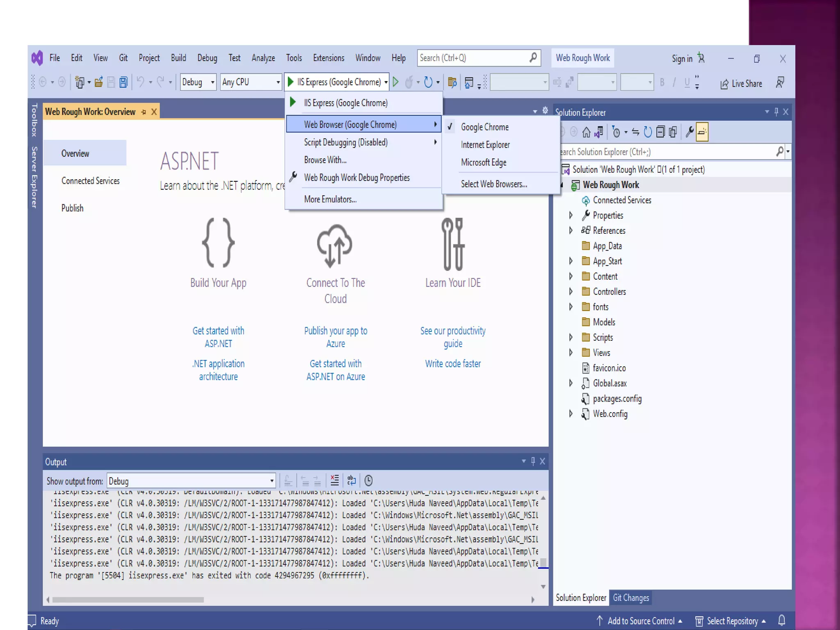
Task: Click the Start Without Debugging green outline arrow
Action: click(x=395, y=82)
